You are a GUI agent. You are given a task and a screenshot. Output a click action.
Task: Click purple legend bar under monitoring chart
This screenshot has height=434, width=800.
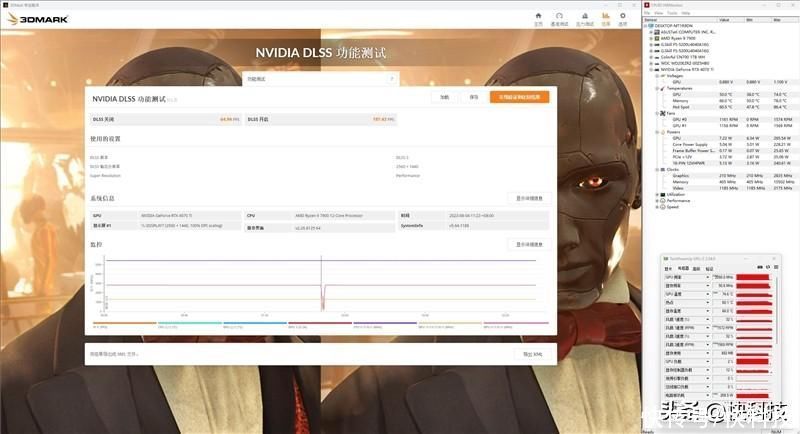[385, 323]
